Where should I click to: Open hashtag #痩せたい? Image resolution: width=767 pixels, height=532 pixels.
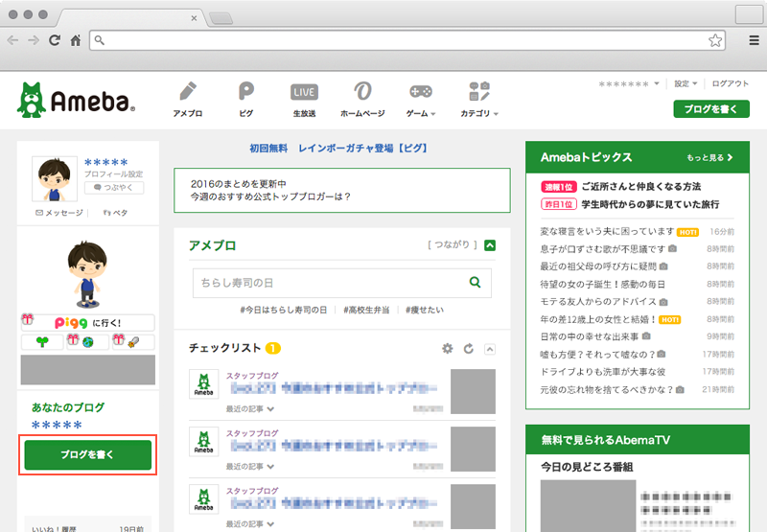[x=424, y=310]
